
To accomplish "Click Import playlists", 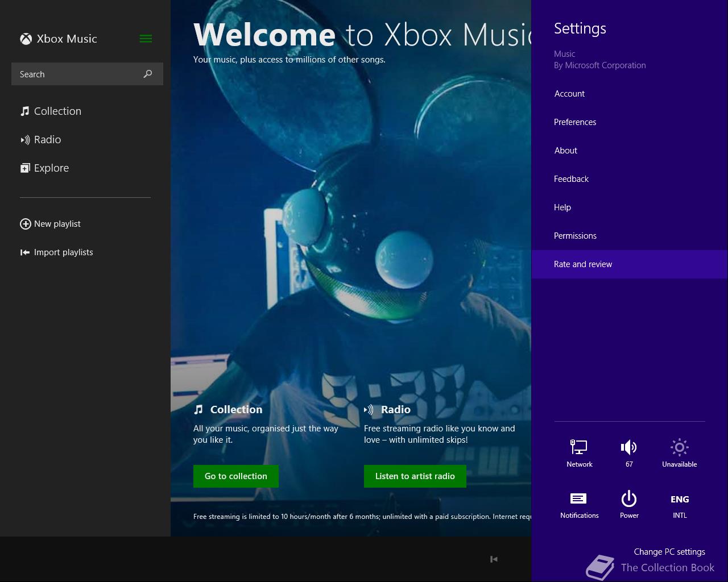I will [x=56, y=252].
